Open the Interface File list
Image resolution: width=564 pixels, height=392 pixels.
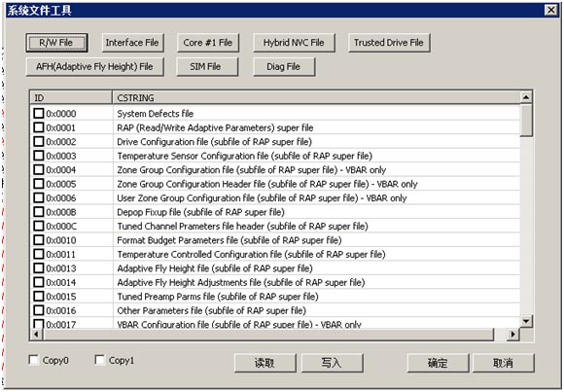pyautogui.click(x=132, y=43)
